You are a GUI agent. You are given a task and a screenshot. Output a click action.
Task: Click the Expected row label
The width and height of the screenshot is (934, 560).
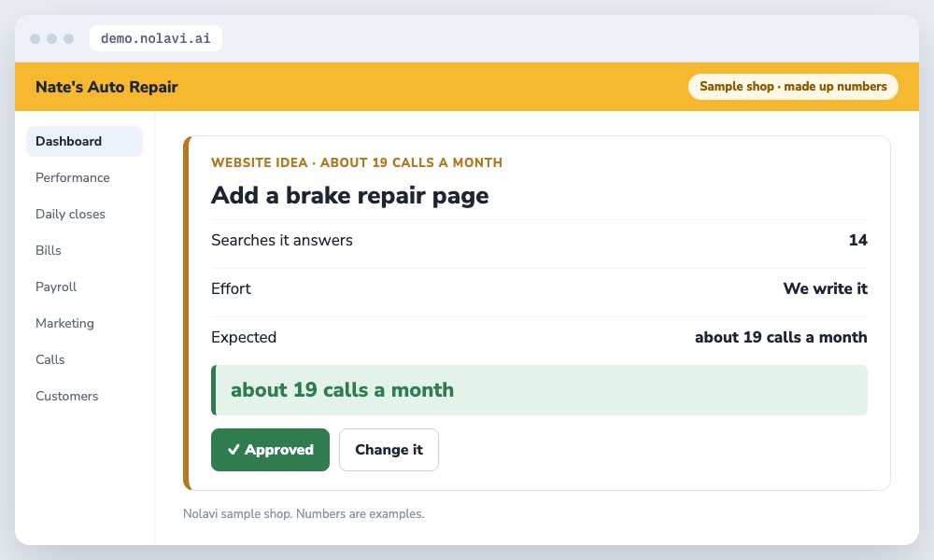(244, 337)
